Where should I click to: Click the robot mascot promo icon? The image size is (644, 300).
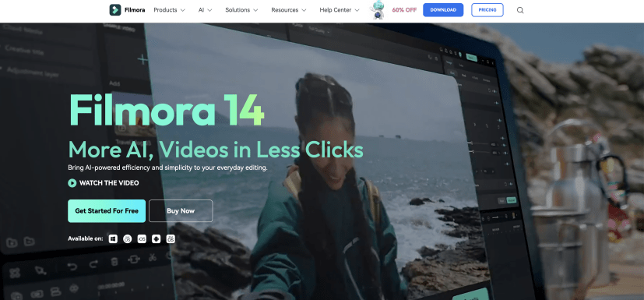click(377, 10)
